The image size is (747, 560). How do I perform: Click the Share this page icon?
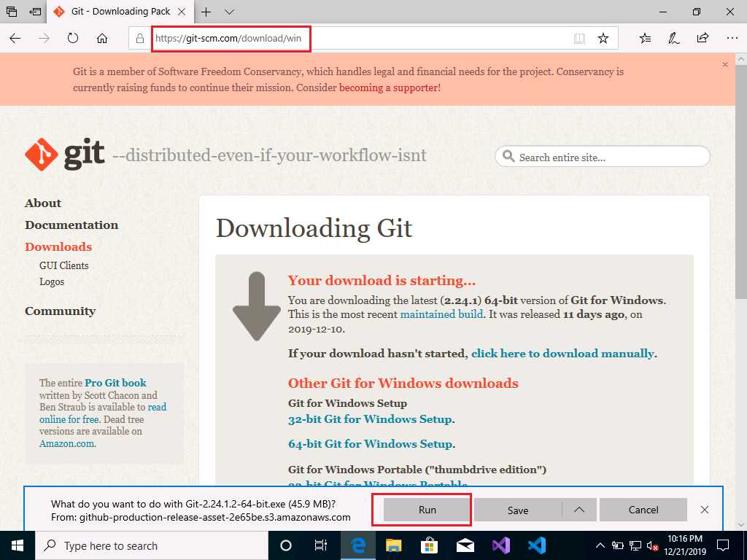click(x=703, y=38)
